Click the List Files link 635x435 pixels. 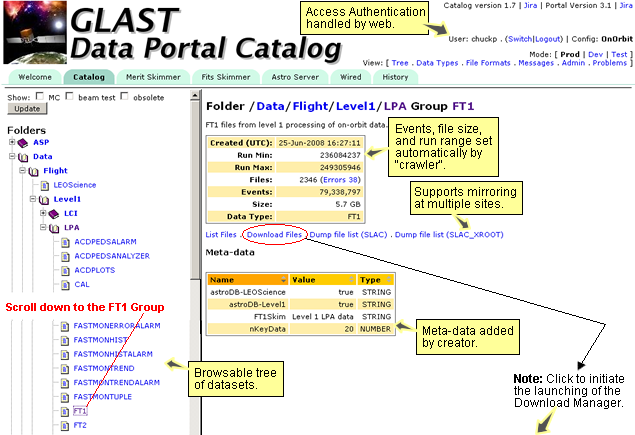click(x=221, y=235)
